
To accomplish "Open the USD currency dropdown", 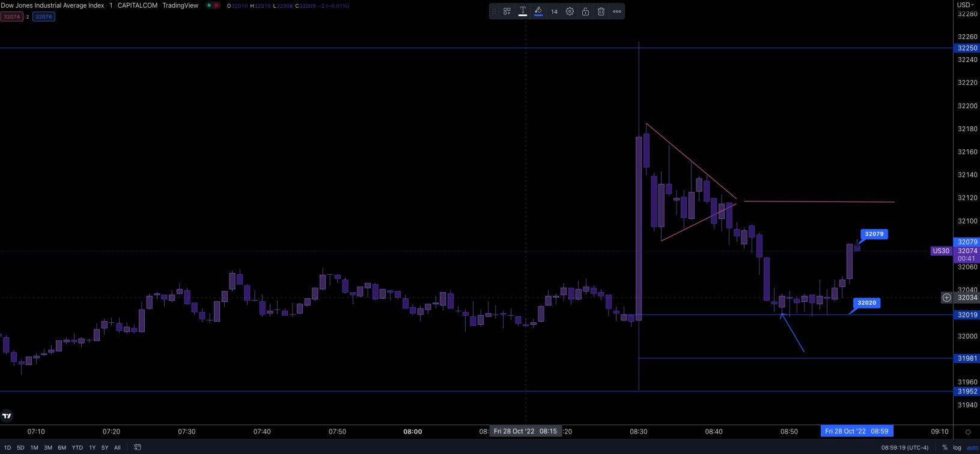I will pos(966,5).
